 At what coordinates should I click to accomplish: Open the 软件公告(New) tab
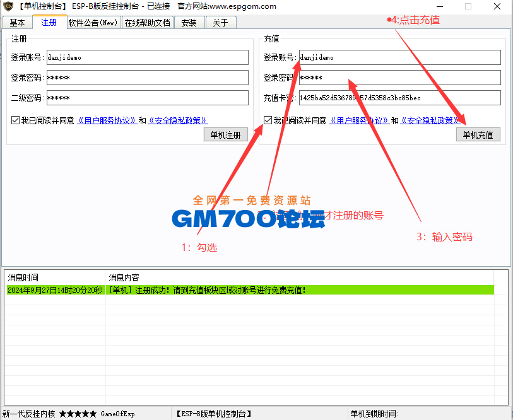point(93,23)
